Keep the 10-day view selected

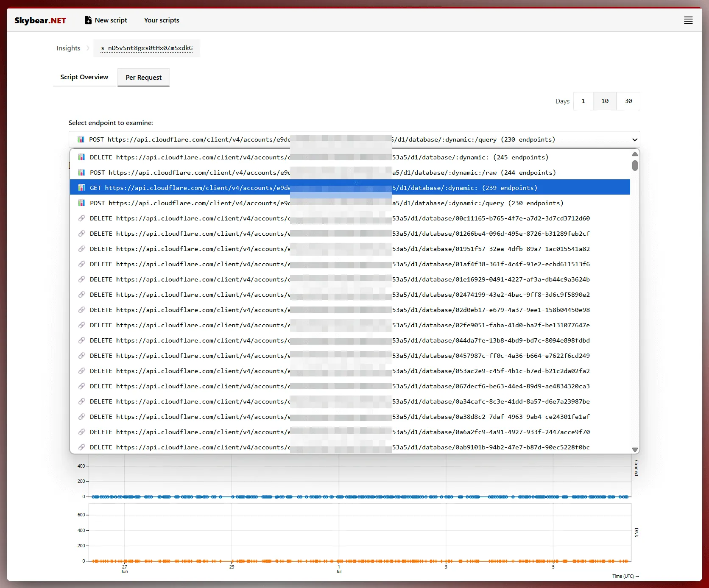point(605,101)
